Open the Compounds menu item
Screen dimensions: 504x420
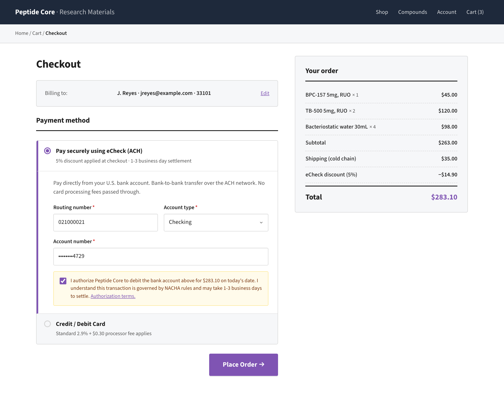(413, 12)
